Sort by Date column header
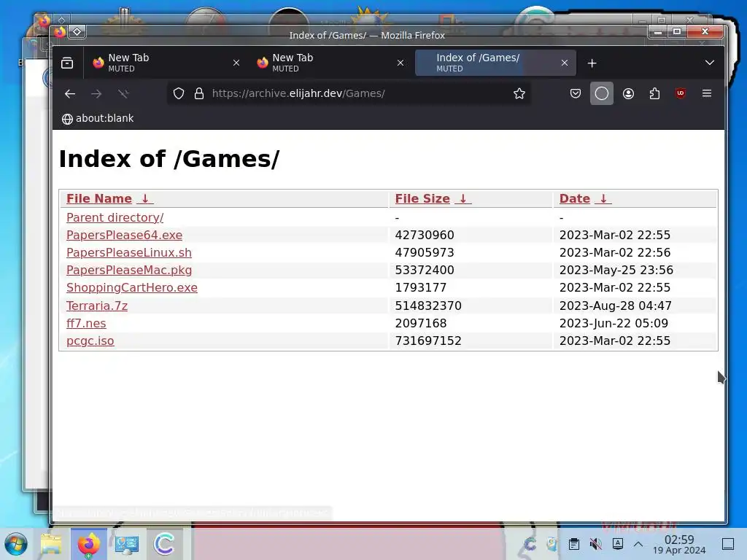 pyautogui.click(x=575, y=198)
